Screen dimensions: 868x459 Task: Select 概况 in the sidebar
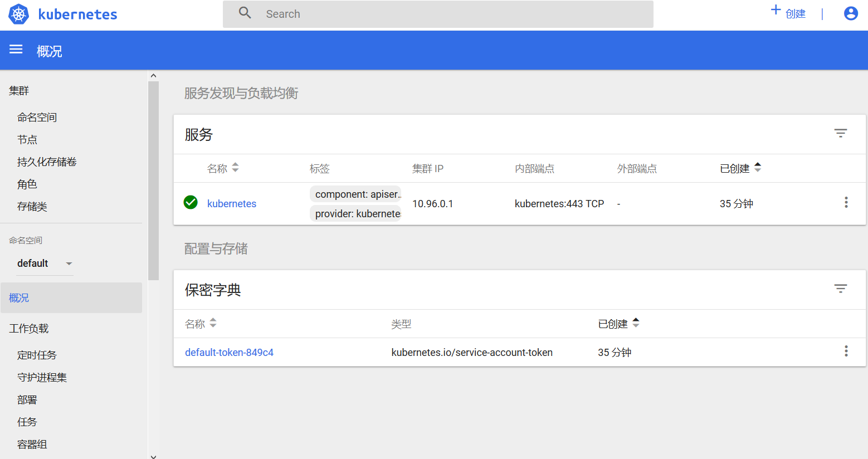click(x=18, y=297)
